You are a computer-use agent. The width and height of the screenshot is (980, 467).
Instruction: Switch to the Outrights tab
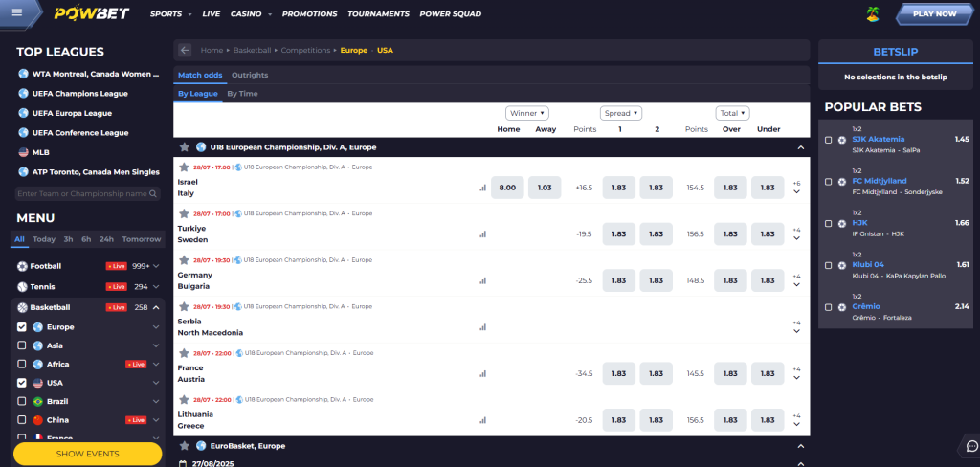(250, 75)
